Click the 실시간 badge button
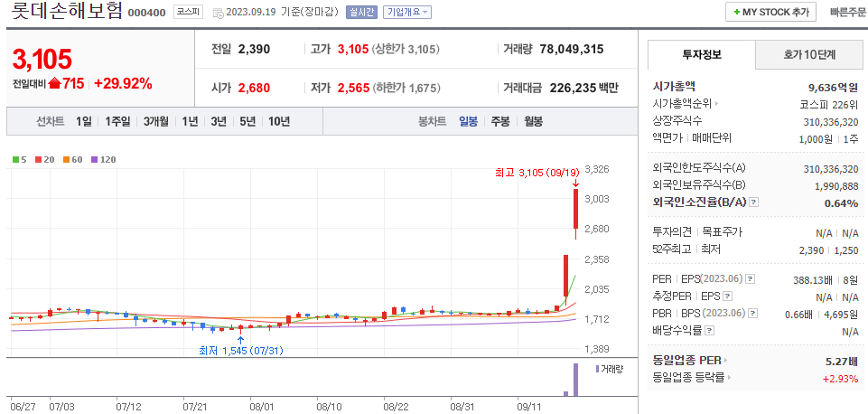 click(x=362, y=12)
